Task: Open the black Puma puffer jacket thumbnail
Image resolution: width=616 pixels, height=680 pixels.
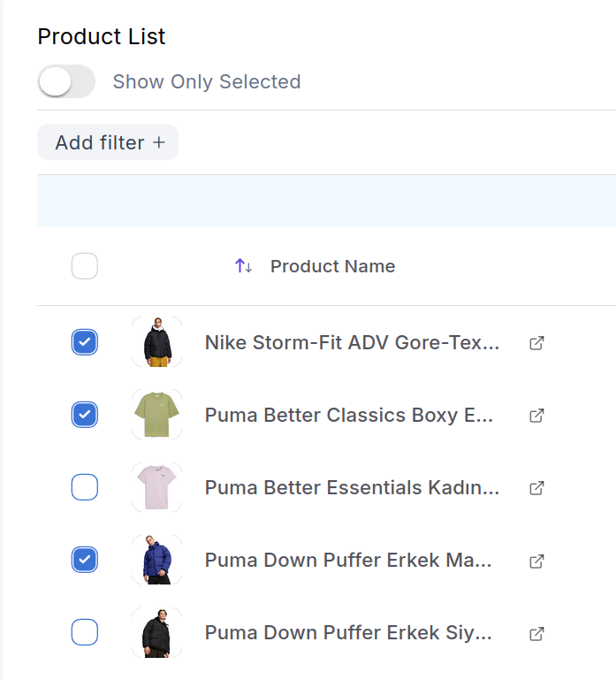Action: [x=157, y=633]
